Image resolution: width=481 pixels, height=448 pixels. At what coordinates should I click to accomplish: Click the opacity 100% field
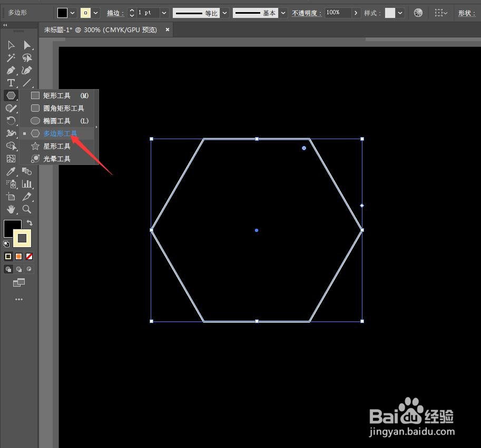click(338, 13)
